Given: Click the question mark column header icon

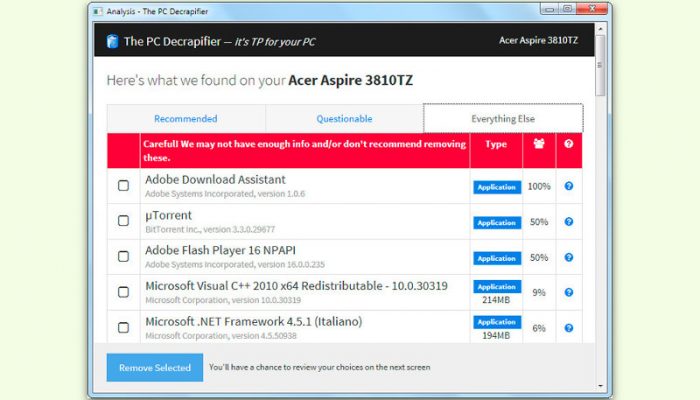Looking at the screenshot, I should 568,144.
